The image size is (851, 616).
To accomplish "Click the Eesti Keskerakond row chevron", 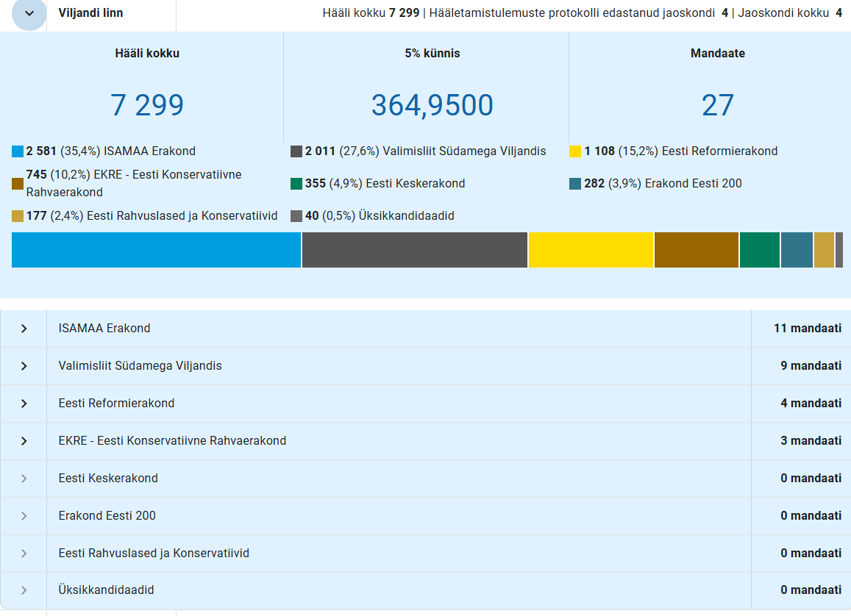I will (24, 479).
